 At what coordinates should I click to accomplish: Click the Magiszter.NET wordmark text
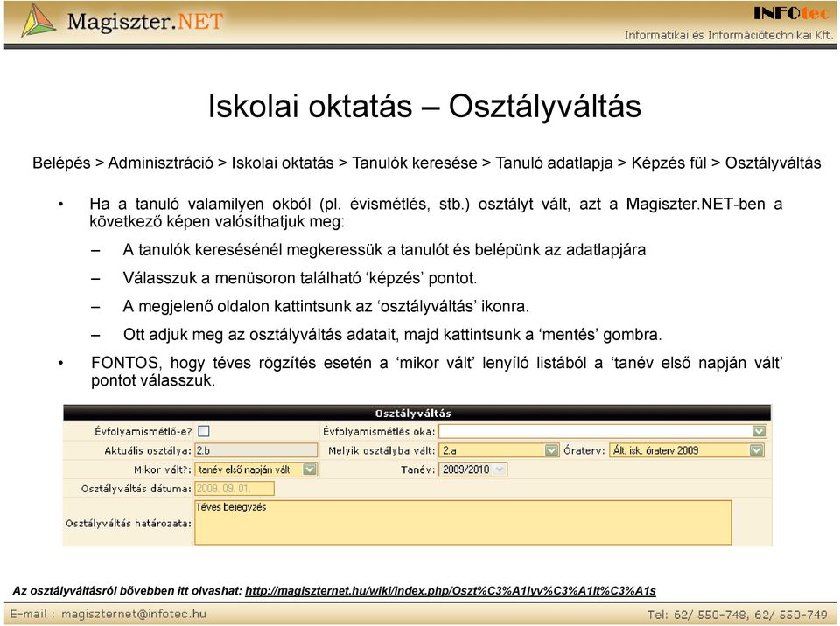click(x=145, y=22)
